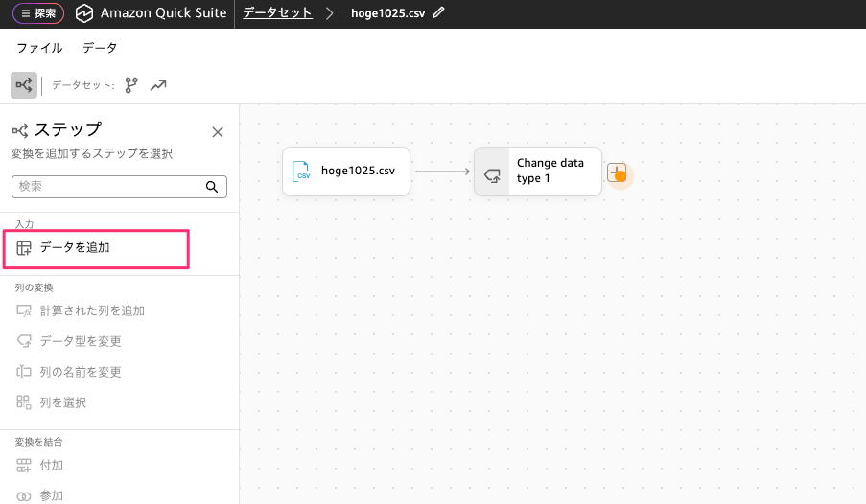This screenshot has width=866, height=504.
Task: Click the dataset branch icon in toolbar
Action: 131,85
